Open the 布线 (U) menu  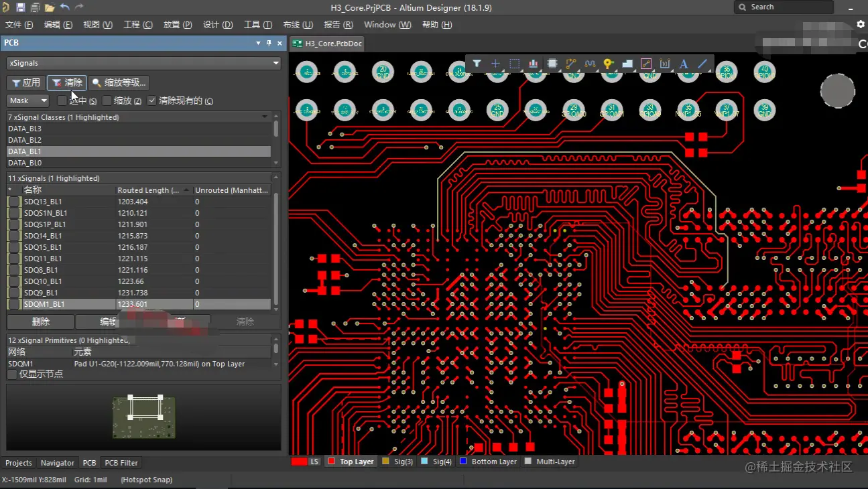[x=298, y=25]
